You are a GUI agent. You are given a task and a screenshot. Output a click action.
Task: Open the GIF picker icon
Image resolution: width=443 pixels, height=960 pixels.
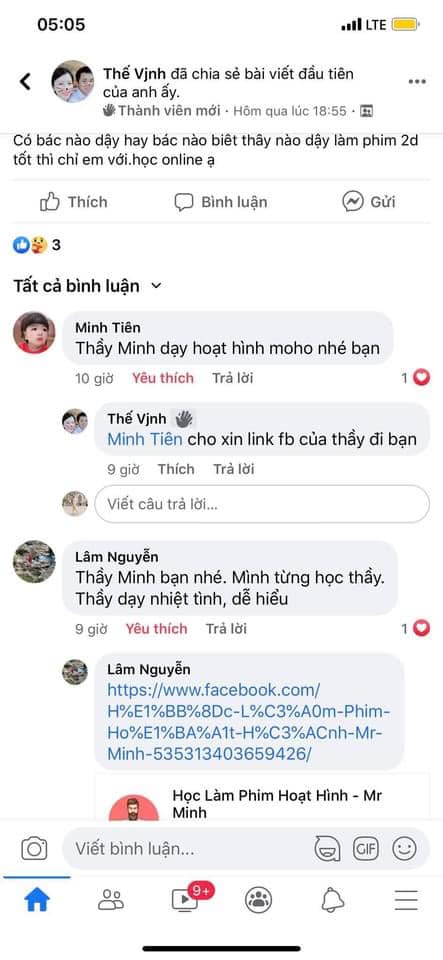pos(366,849)
